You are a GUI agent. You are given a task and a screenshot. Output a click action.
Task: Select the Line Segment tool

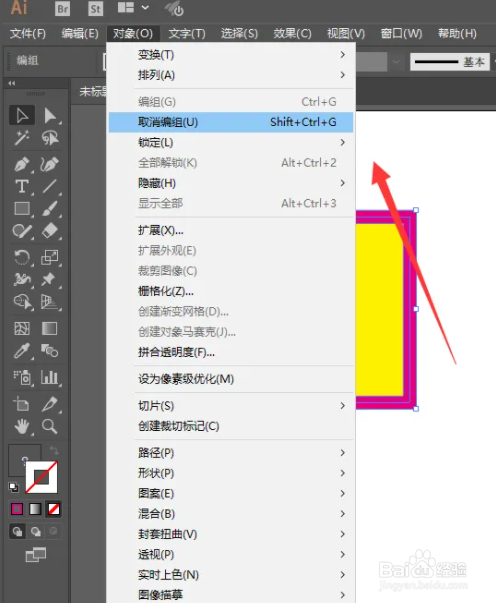(50, 187)
